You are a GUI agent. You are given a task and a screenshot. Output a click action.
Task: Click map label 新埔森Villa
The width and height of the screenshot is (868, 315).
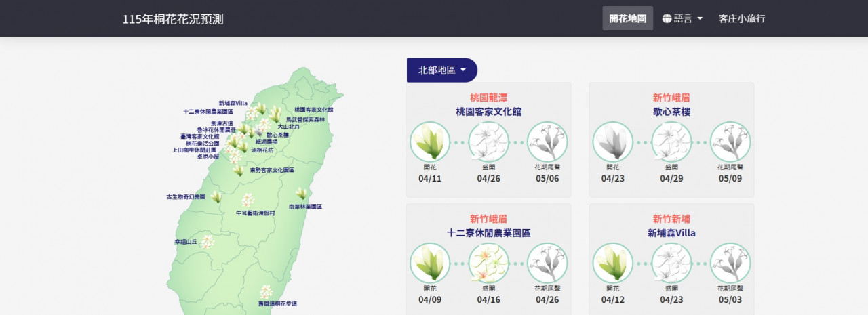click(233, 104)
